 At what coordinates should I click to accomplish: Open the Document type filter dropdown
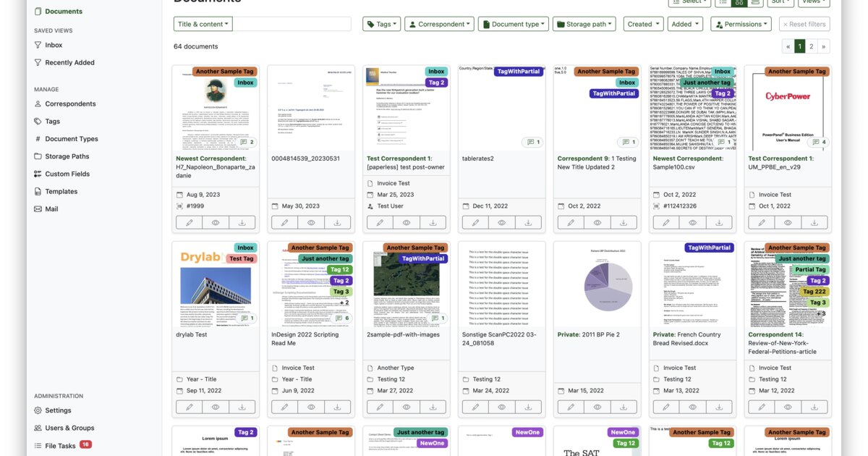click(x=514, y=24)
